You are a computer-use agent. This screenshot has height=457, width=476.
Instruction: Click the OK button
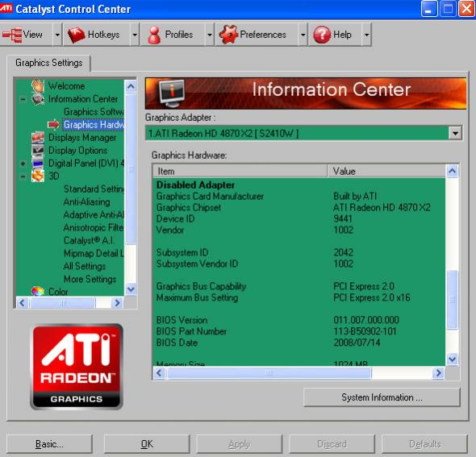click(147, 444)
